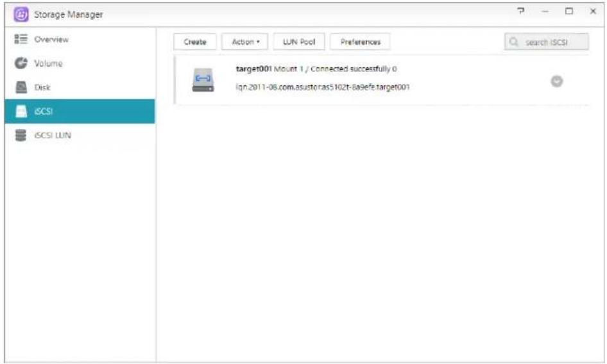Click the Create button

[x=194, y=42]
